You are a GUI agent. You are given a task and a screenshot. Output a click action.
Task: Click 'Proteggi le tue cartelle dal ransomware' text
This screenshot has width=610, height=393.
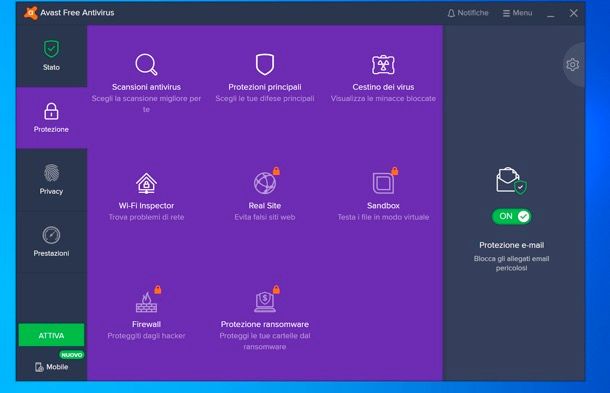tap(265, 341)
